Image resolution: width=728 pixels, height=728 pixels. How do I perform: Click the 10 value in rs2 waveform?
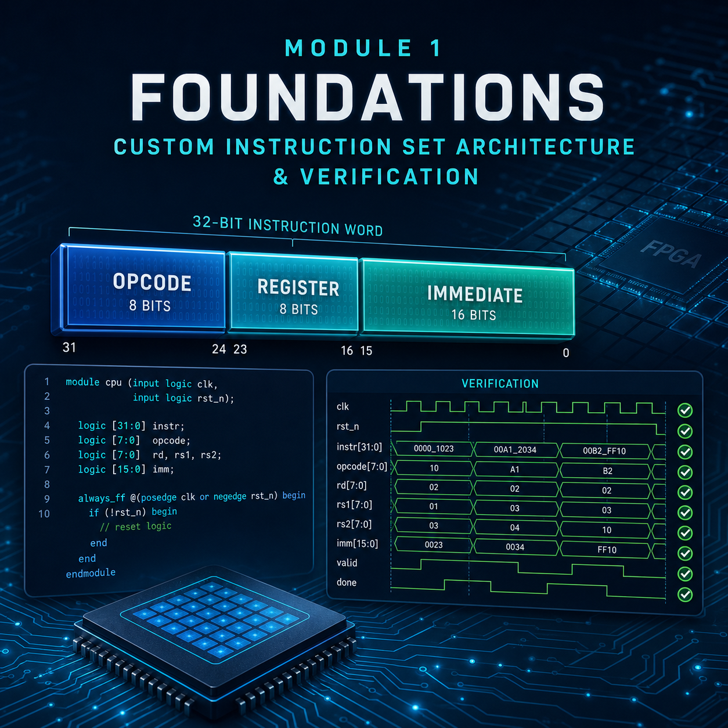click(x=607, y=530)
